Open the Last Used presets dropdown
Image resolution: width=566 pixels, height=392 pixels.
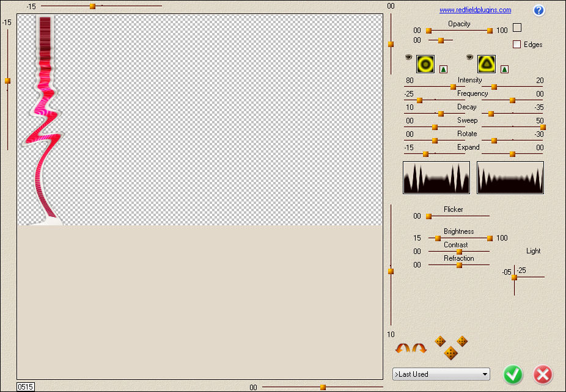coord(441,374)
